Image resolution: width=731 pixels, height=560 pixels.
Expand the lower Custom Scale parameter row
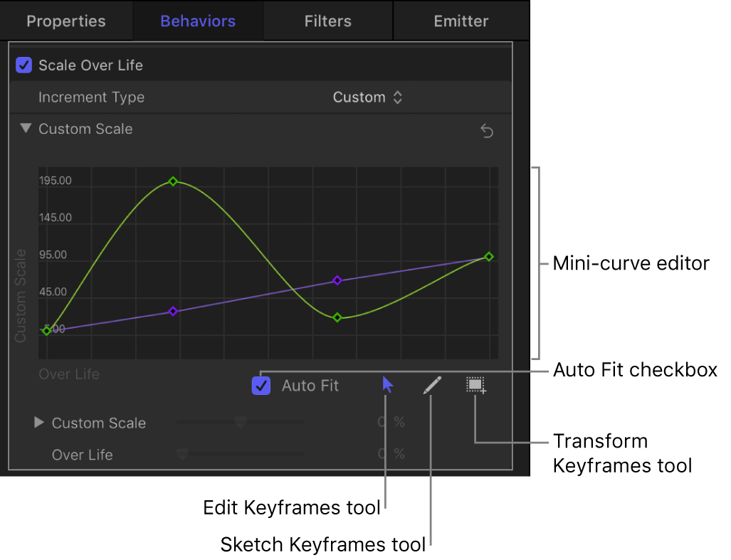pyautogui.click(x=39, y=423)
